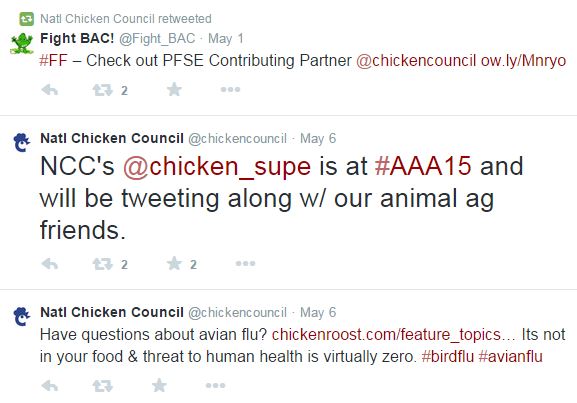Reply to the Fight BAC! tweet

[x=50, y=90]
